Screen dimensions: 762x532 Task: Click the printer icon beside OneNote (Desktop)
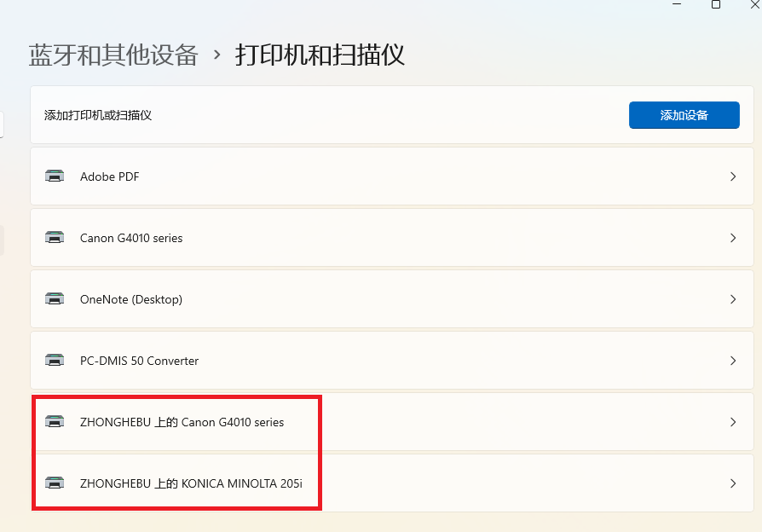55,298
